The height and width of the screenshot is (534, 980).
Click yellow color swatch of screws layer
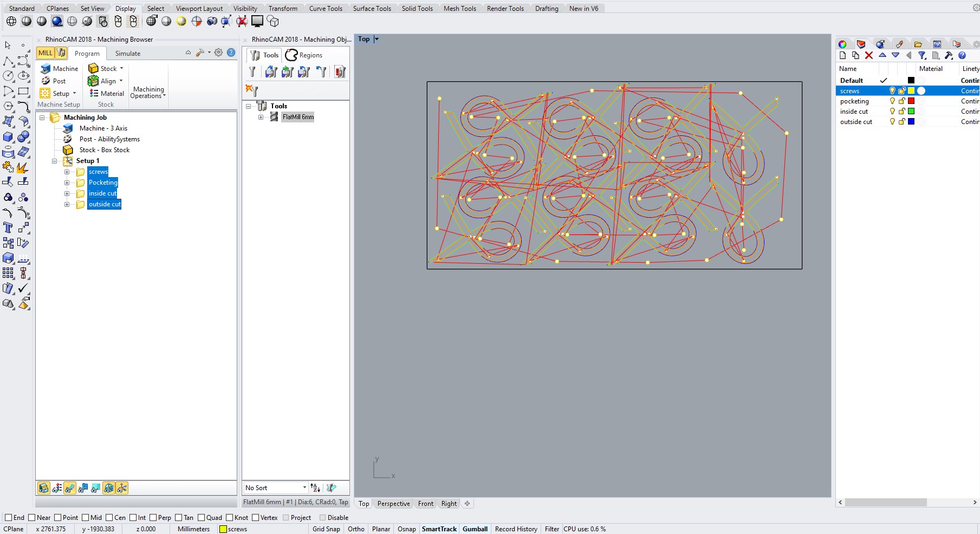tap(911, 91)
